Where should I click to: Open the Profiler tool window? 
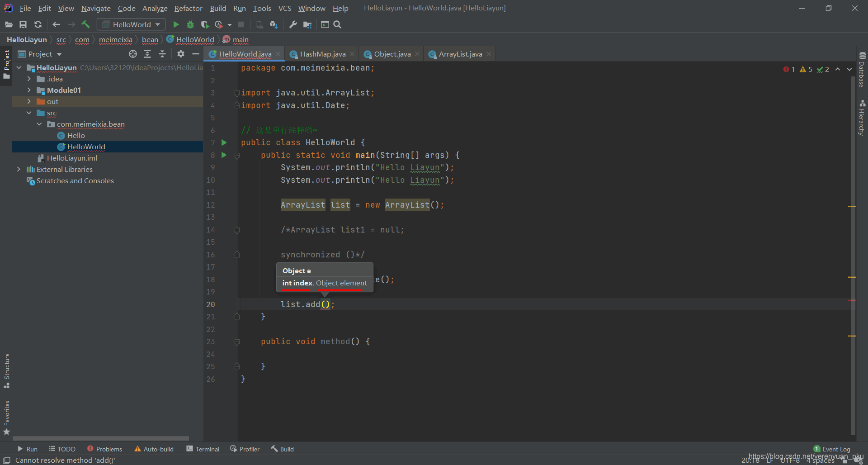click(245, 449)
